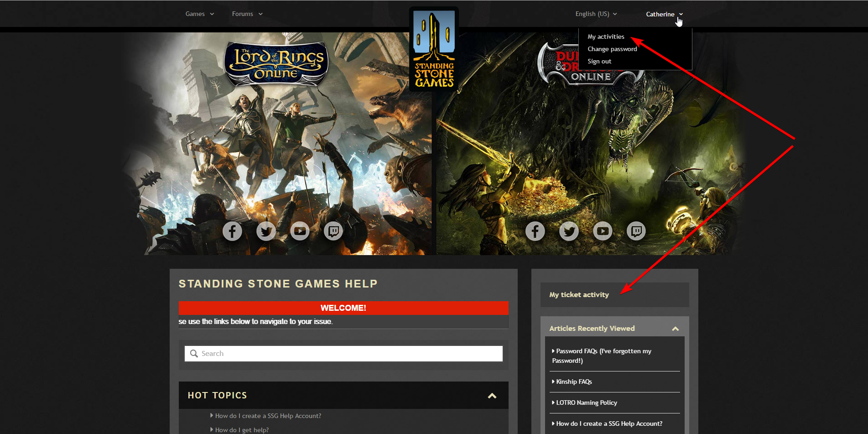Viewport: 868px width, 434px height.
Task: Click the Standing Stone Games logo
Action: 434,49
